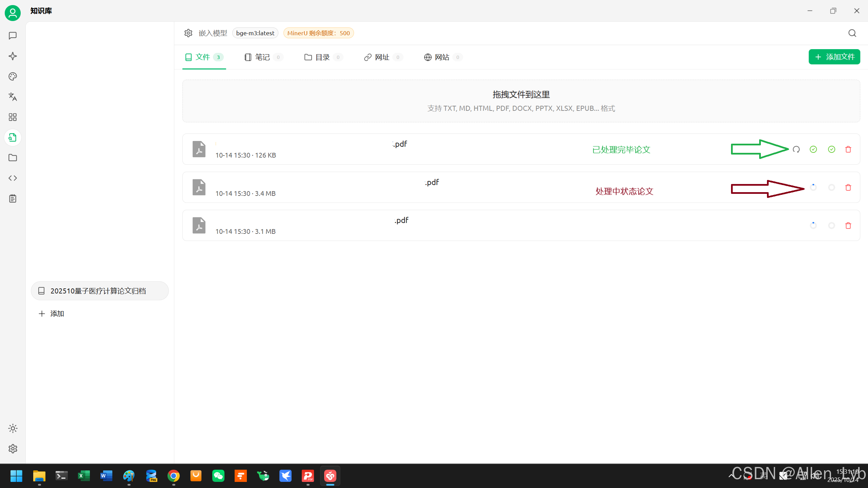Open Google Chrome from the taskbar

pyautogui.click(x=174, y=476)
